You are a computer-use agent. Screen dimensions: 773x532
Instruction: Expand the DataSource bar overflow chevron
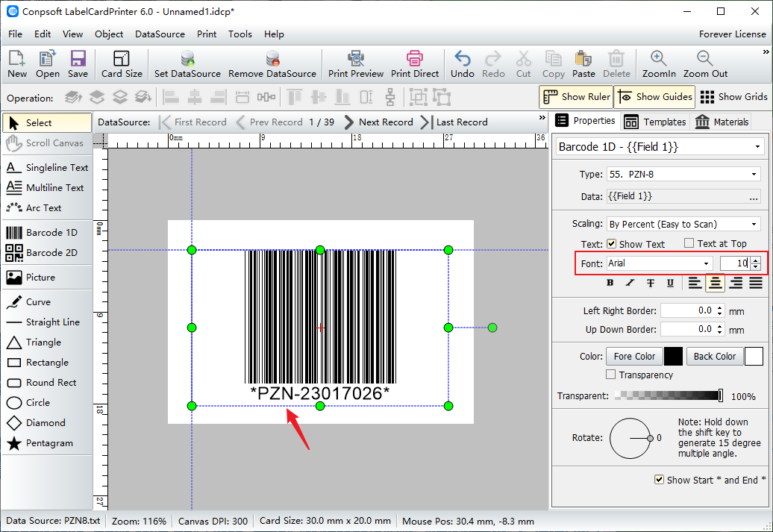click(x=542, y=118)
